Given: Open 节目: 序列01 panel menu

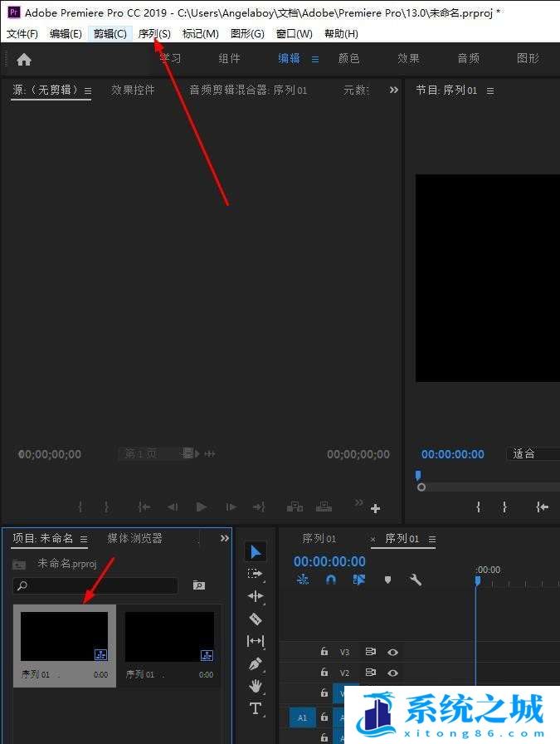Looking at the screenshot, I should 490,91.
